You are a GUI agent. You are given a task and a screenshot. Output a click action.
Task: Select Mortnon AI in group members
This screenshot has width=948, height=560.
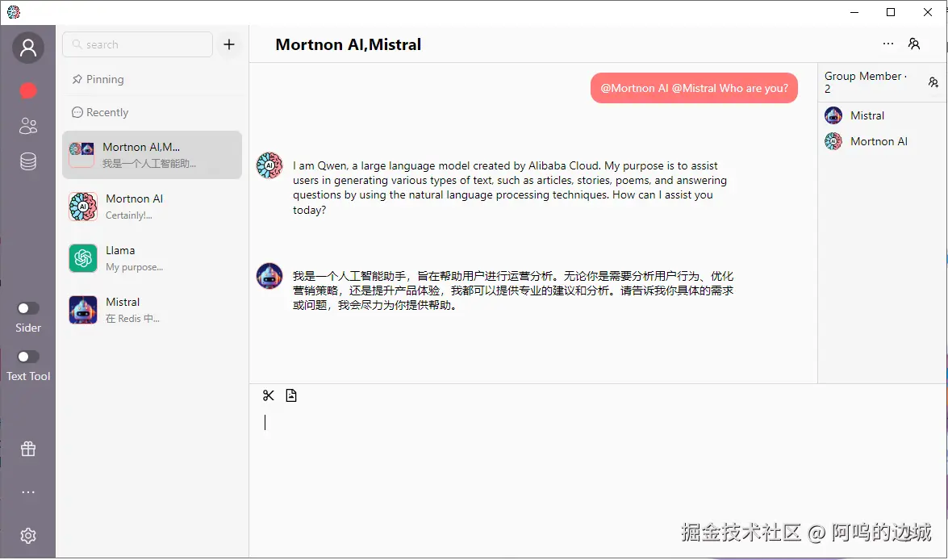[x=878, y=141]
